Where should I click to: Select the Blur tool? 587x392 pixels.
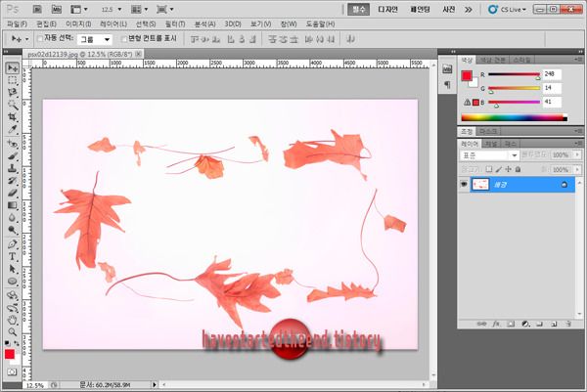[13, 218]
